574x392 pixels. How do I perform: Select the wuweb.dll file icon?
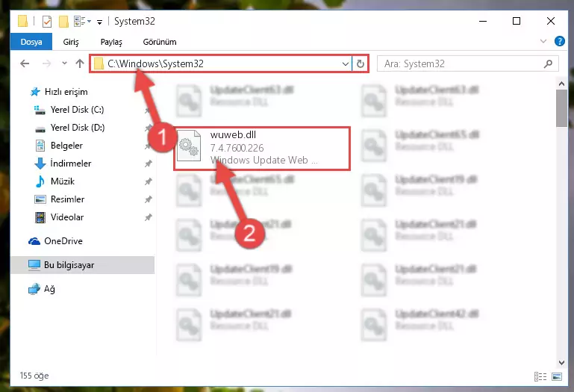[189, 146]
